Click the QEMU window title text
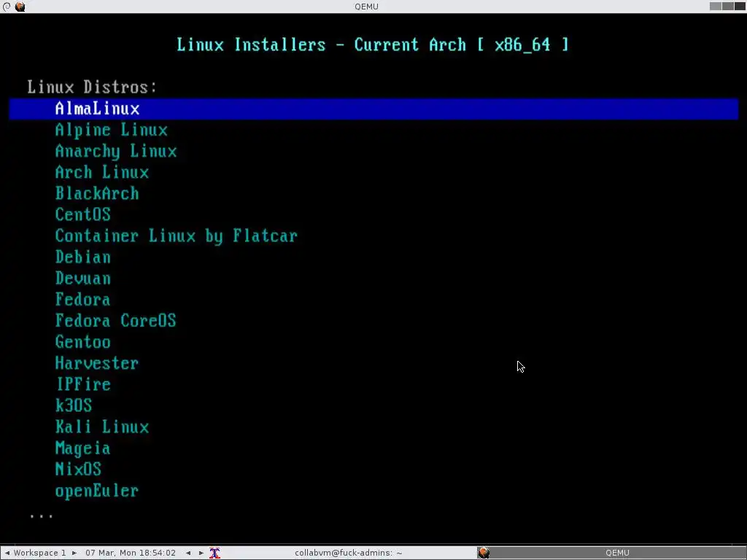This screenshot has height=560, width=747. 366,7
